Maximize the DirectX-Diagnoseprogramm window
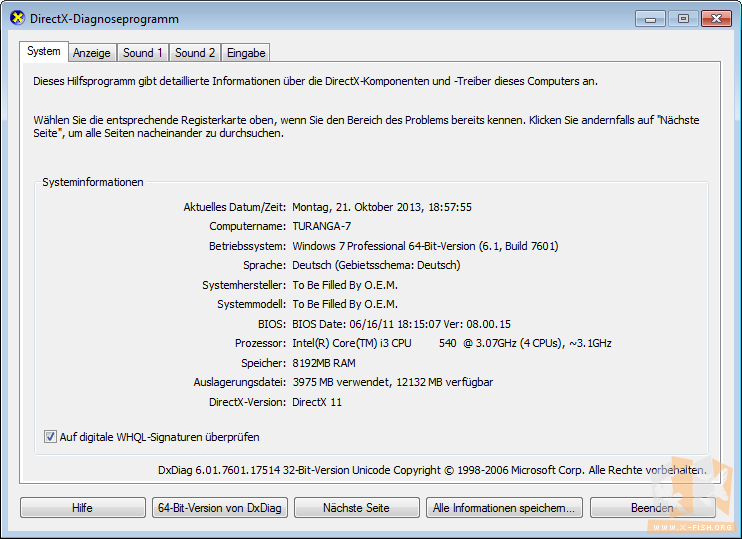Image resolution: width=742 pixels, height=539 pixels. point(683,19)
